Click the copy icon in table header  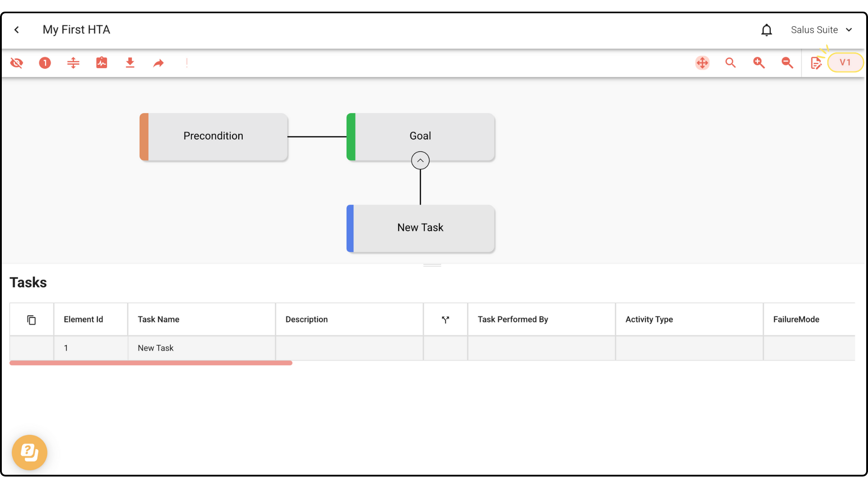tap(31, 320)
